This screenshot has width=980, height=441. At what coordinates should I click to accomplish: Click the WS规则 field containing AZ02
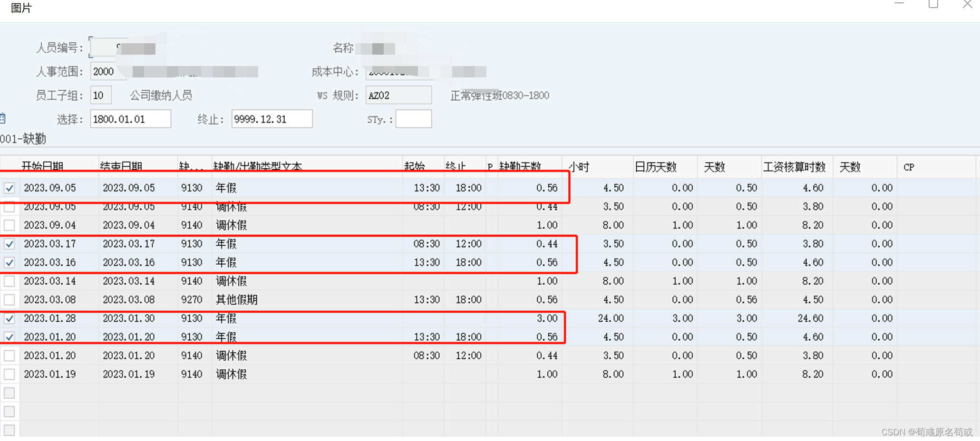click(x=398, y=95)
